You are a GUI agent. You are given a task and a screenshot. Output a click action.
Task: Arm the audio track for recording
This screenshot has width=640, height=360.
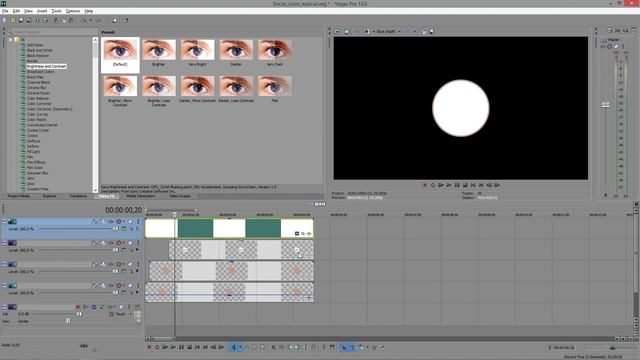click(78, 307)
